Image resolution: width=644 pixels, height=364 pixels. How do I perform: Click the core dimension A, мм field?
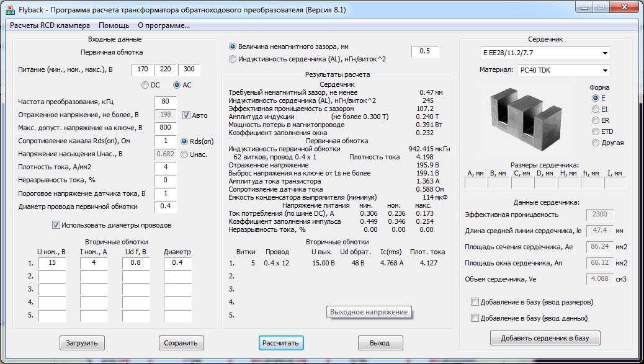(x=475, y=183)
